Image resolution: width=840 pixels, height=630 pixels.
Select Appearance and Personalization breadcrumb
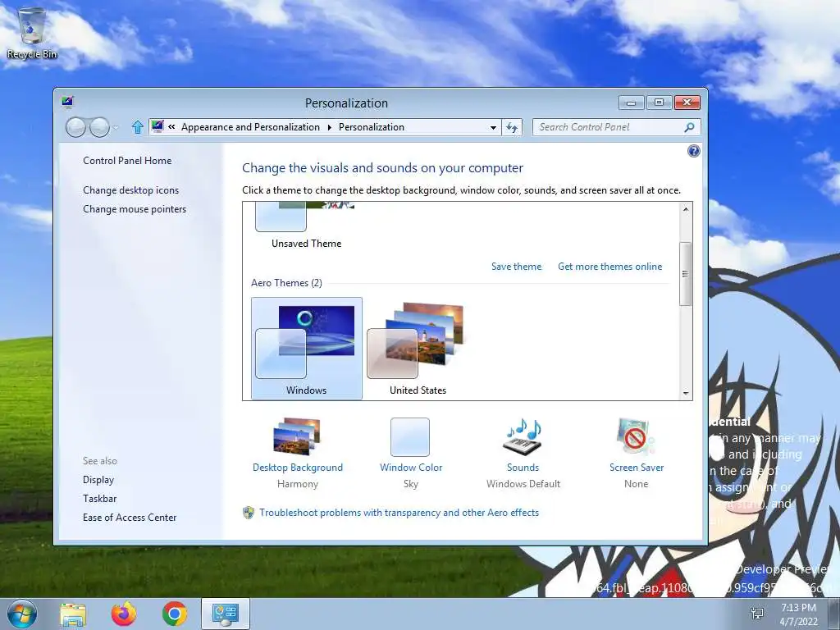(x=250, y=127)
